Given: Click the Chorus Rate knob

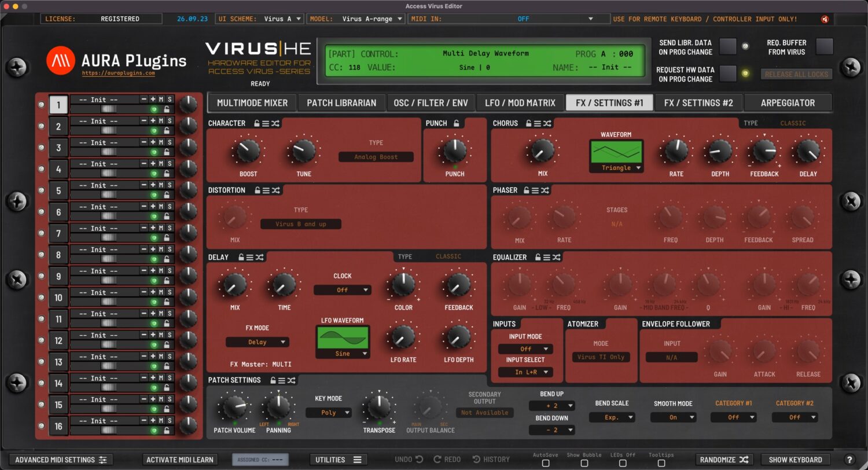Looking at the screenshot, I should (x=676, y=151).
